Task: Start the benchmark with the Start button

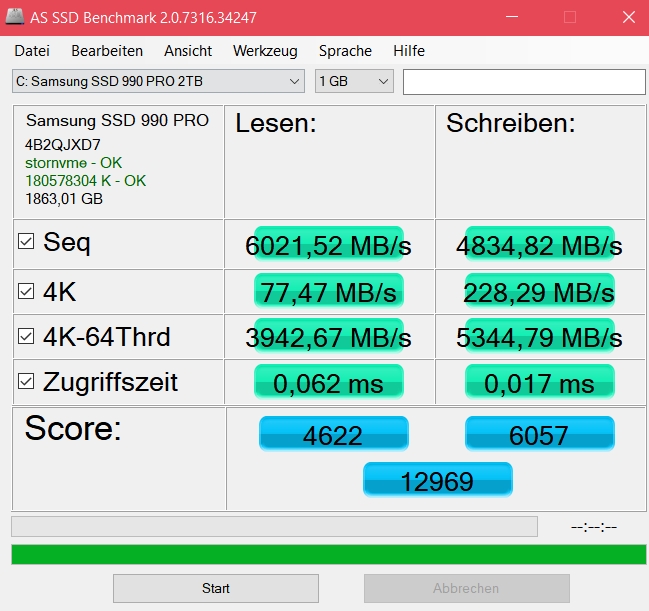Action: coord(216,588)
